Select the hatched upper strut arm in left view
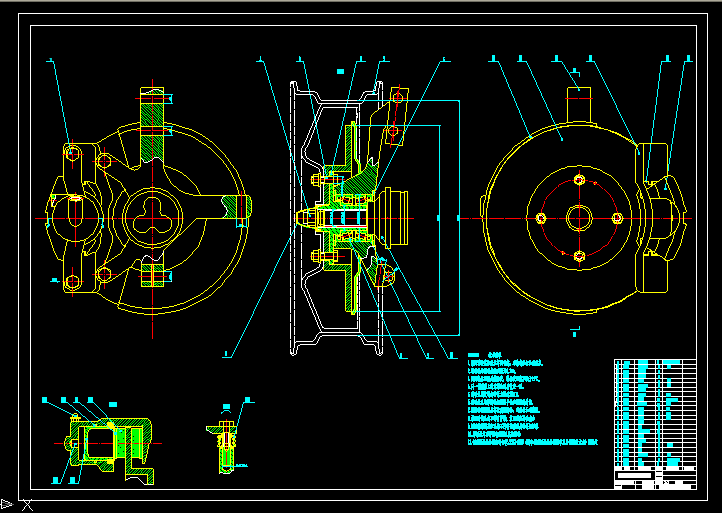This screenshot has width=722, height=513. pos(152,124)
